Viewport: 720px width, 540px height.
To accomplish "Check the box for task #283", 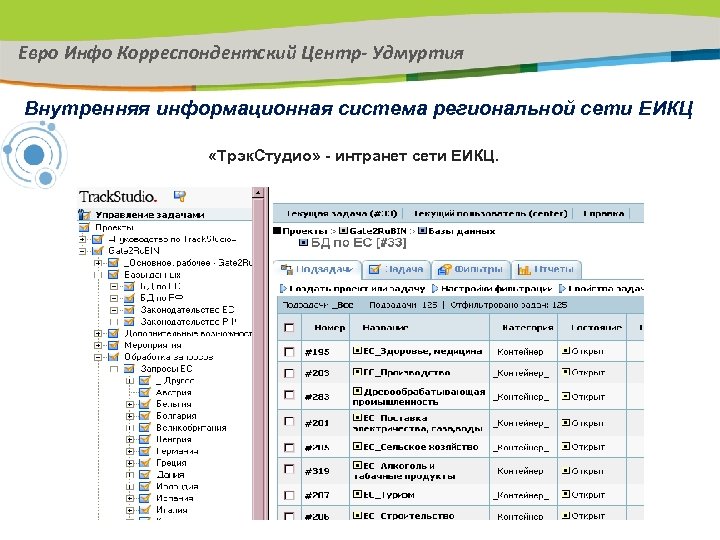I will (x=289, y=395).
